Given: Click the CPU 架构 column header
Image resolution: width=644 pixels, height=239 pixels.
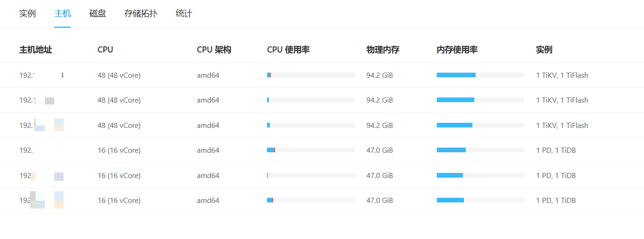Looking at the screenshot, I should [214, 50].
